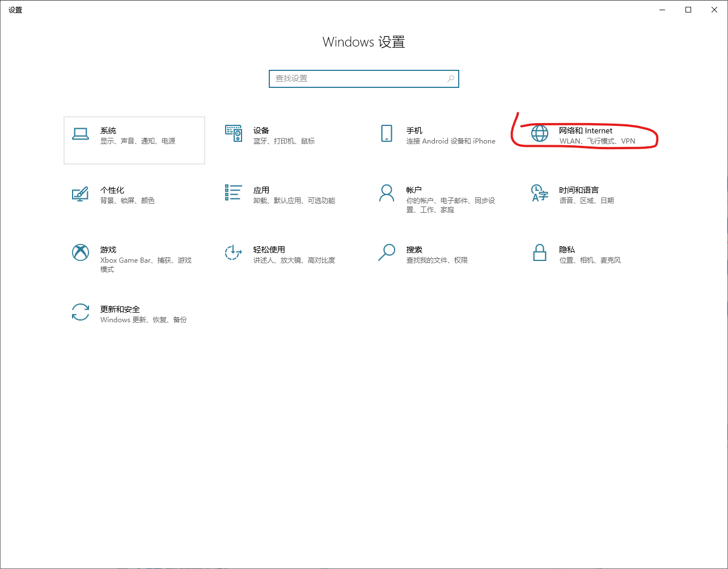Click the magnifier in the search box
This screenshot has width=728, height=569.
coord(451,79)
